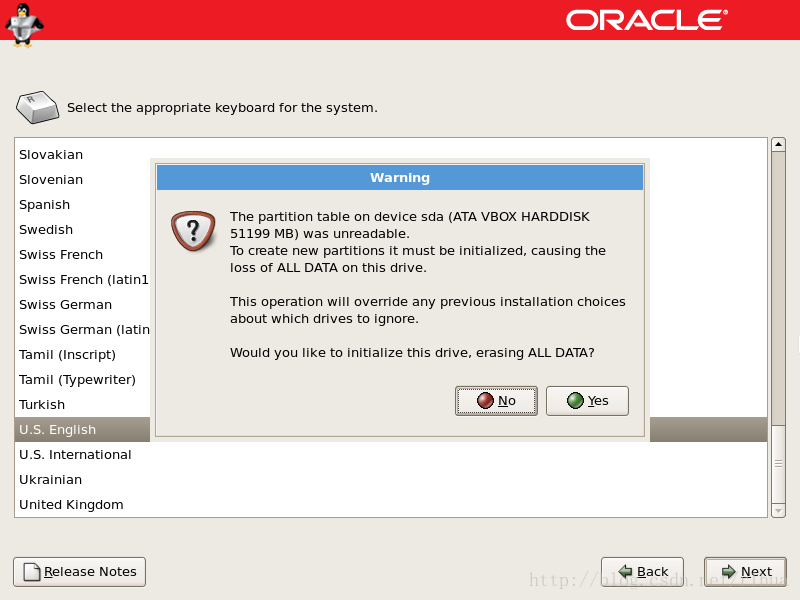Click the question mark warning shield icon
This screenshot has width=800, height=600.
coord(193,231)
